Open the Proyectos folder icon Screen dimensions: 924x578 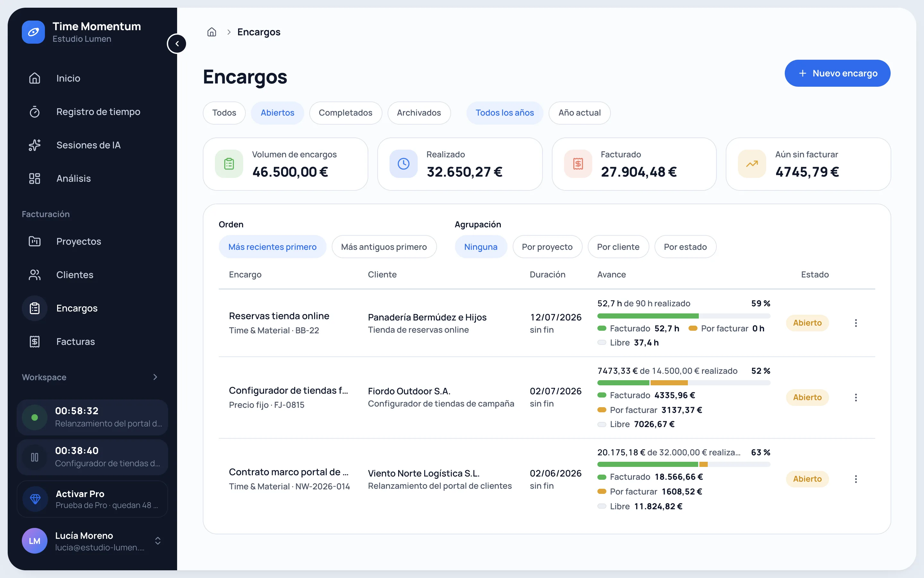coord(35,241)
